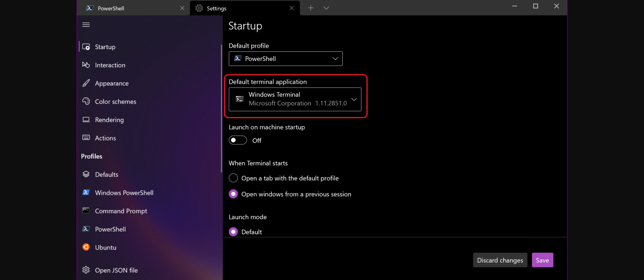The image size is (644, 280).
Task: Click the sidebar vertical scrollbar
Action: coord(221,108)
